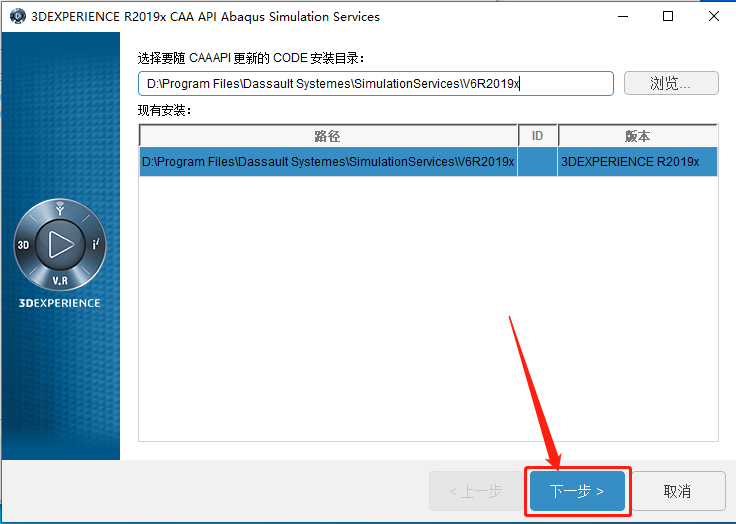The height and width of the screenshot is (524, 736).
Task: Click the 取消 cancel button
Action: point(677,491)
